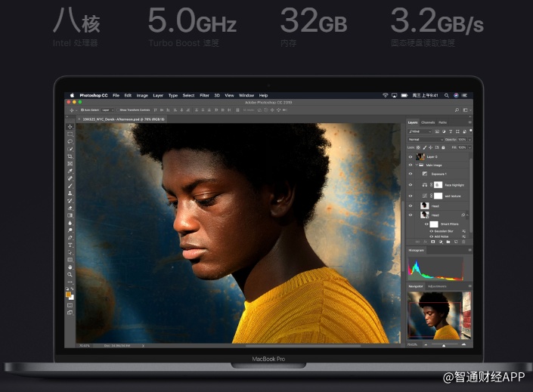Open the blend mode Normal dropdown
The height and width of the screenshot is (392, 533).
point(424,140)
